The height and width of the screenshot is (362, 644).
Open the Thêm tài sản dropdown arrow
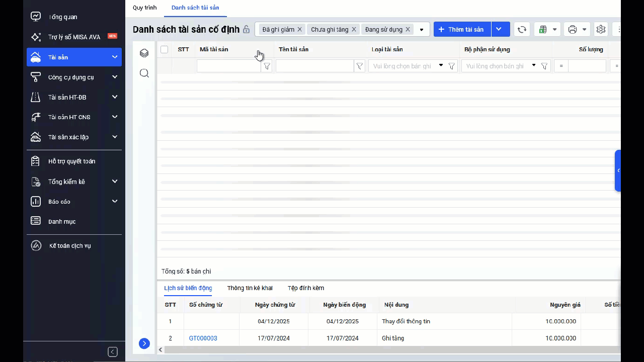[499, 30]
